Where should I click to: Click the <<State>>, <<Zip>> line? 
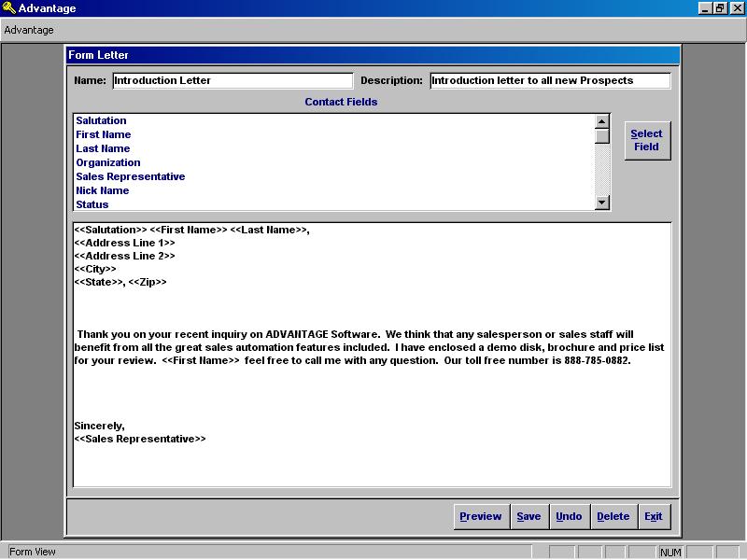pos(120,282)
